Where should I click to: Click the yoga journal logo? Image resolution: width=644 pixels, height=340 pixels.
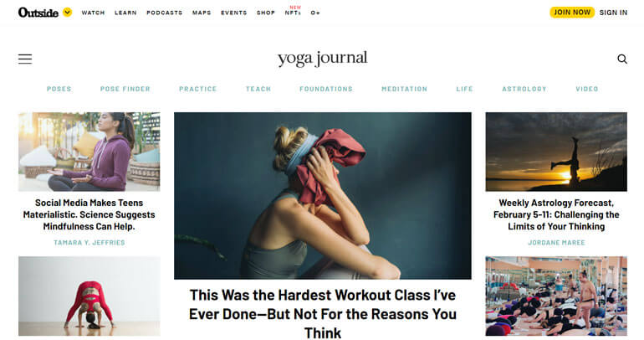[322, 59]
